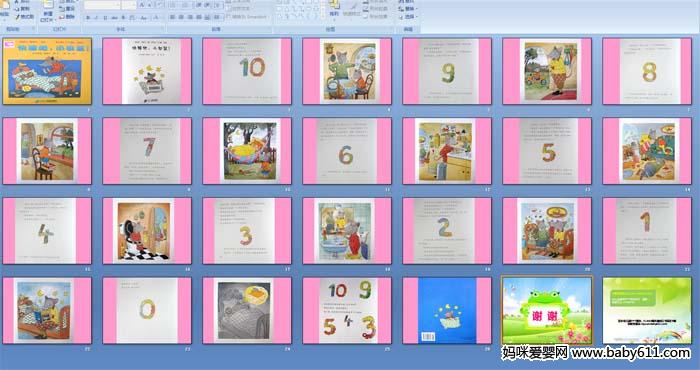Open the Select (选择) dropdown
700x370 pixels.
pos(408,17)
